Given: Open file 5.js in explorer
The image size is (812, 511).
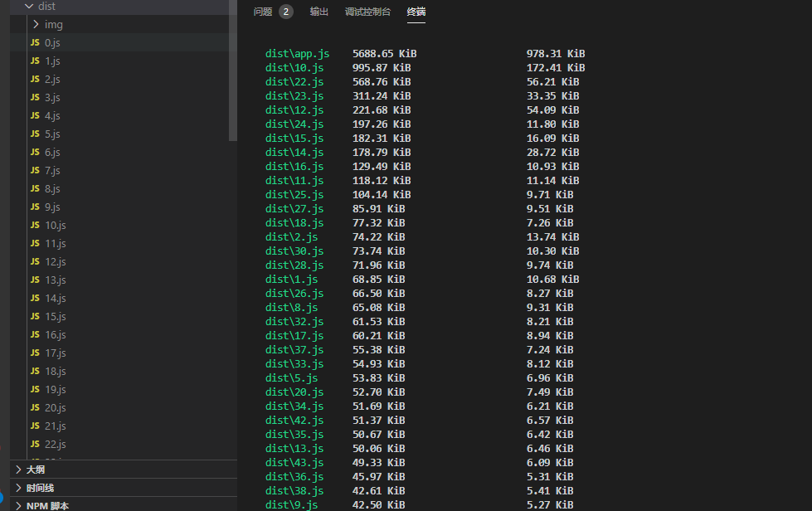Looking at the screenshot, I should click(52, 134).
